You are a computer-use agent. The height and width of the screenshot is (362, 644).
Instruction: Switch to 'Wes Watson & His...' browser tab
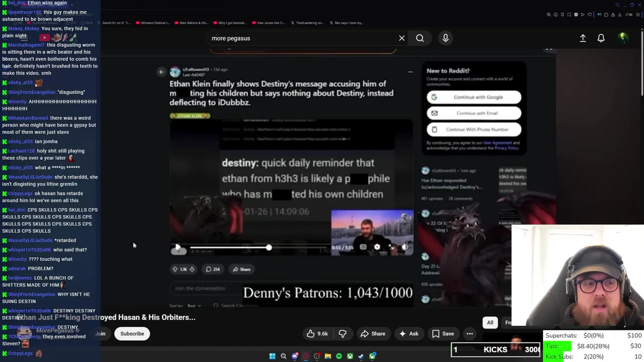[191, 23]
